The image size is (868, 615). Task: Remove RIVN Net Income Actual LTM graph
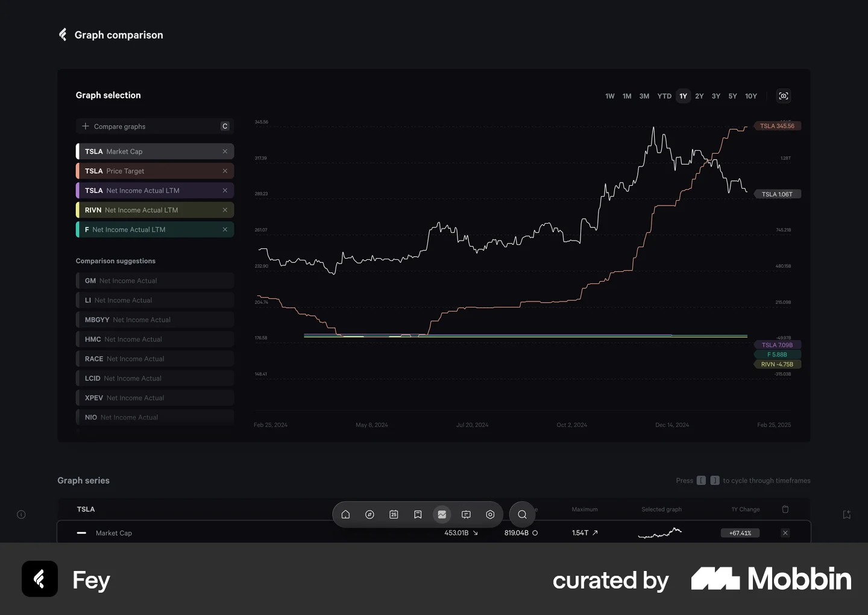[225, 210]
